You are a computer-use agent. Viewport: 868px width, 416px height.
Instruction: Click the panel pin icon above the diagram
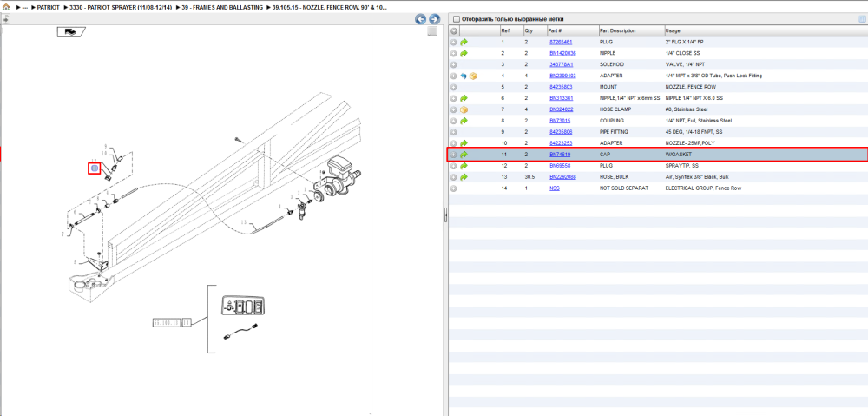(x=5, y=19)
